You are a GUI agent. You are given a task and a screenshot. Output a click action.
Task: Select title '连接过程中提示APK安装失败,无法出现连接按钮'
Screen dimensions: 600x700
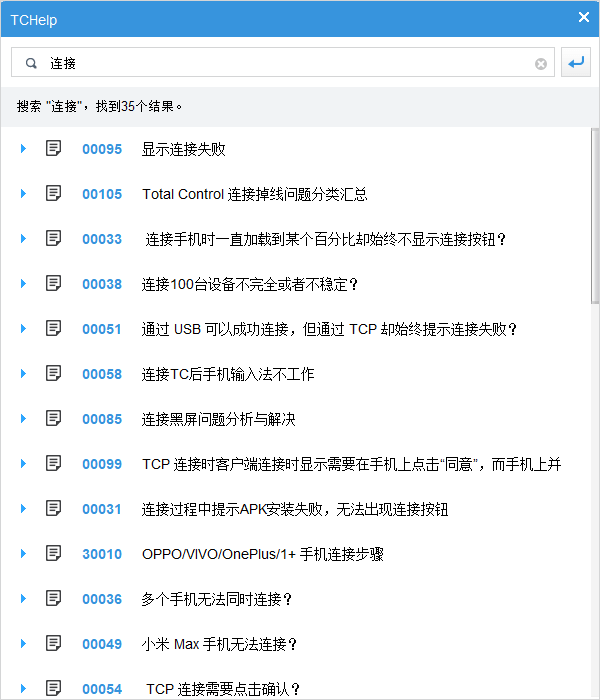[x=295, y=509]
